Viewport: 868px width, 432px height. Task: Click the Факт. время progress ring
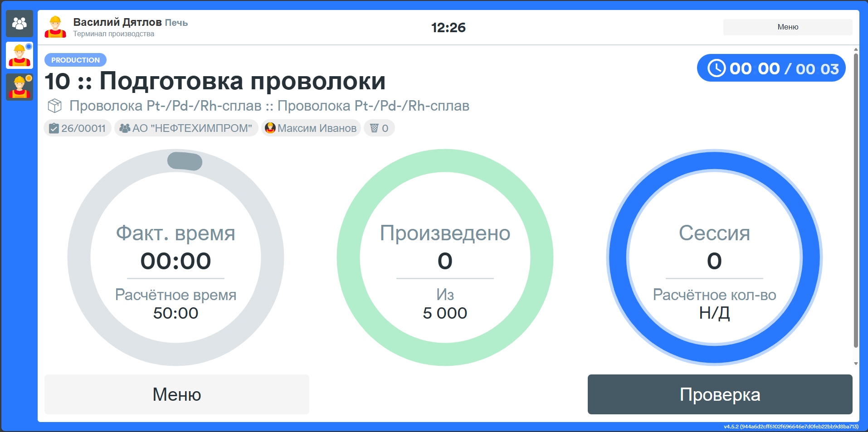[x=176, y=257]
